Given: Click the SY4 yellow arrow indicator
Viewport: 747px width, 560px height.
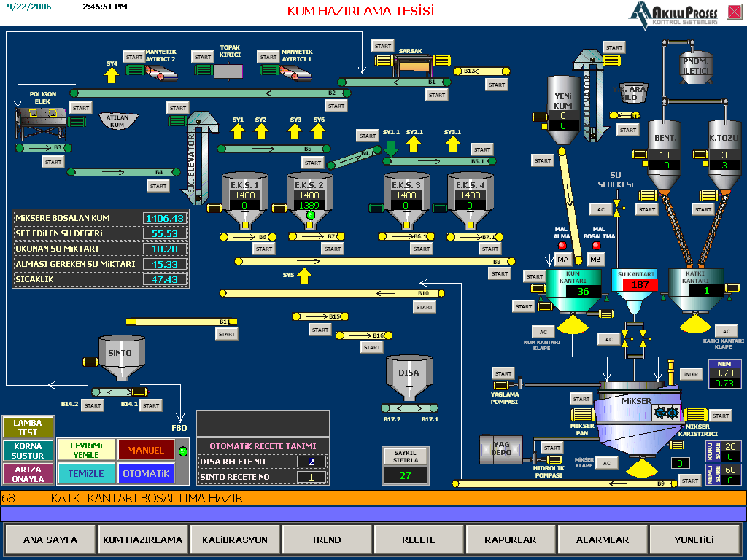Looking at the screenshot, I should [112, 75].
